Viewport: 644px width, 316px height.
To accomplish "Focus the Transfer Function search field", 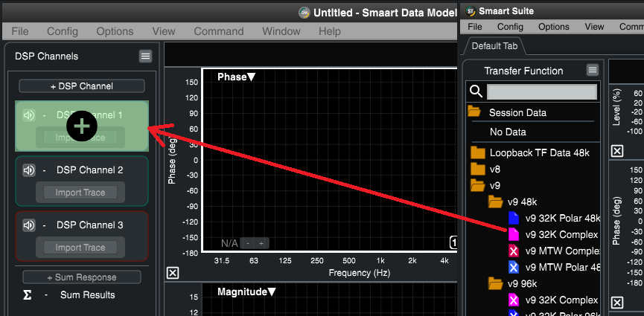I will tap(542, 92).
